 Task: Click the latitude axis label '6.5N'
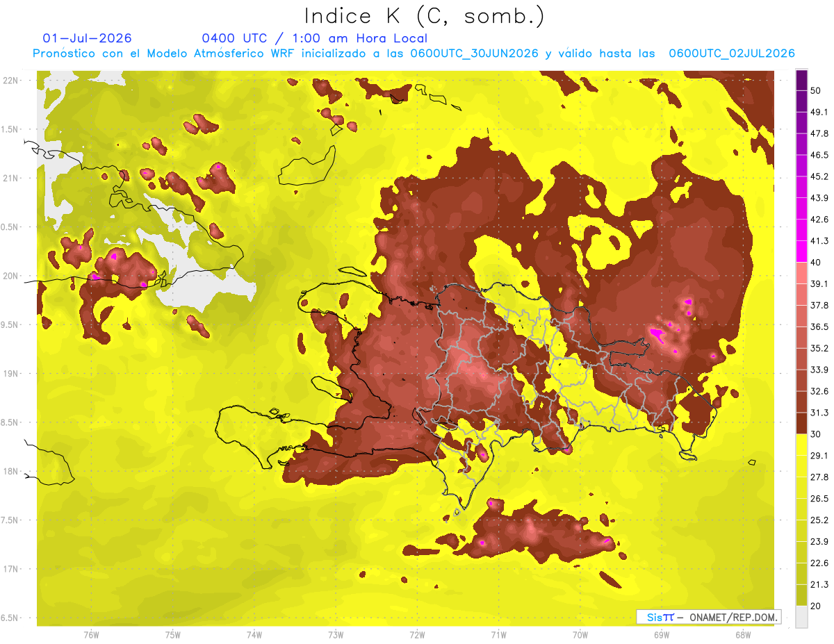point(10,618)
